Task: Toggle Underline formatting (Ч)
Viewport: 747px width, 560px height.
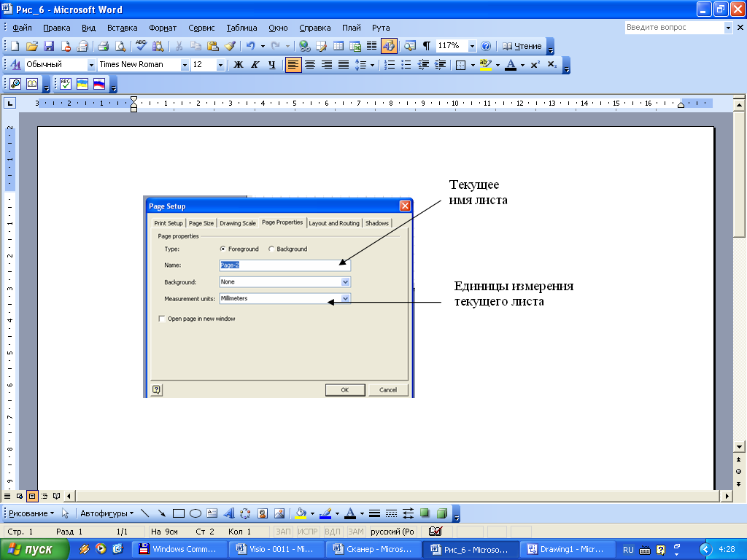Action: click(271, 65)
